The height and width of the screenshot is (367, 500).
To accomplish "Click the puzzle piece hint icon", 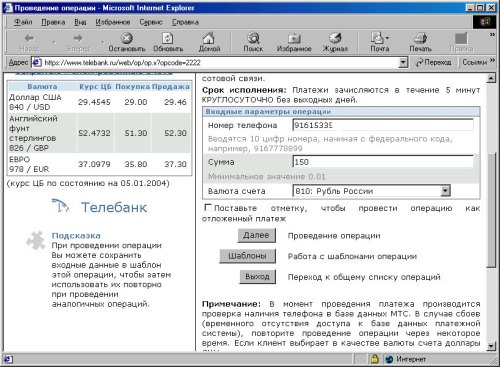I will pos(36,240).
